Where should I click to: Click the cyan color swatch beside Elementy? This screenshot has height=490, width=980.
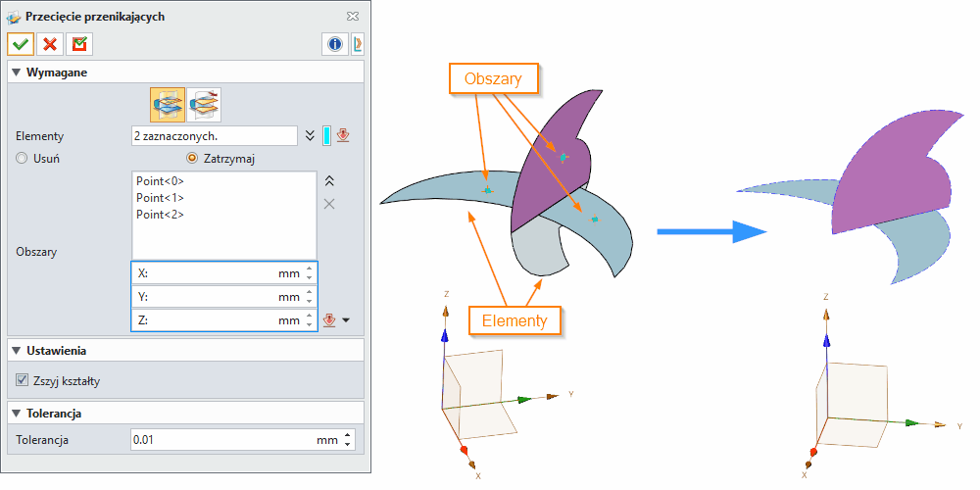326,135
